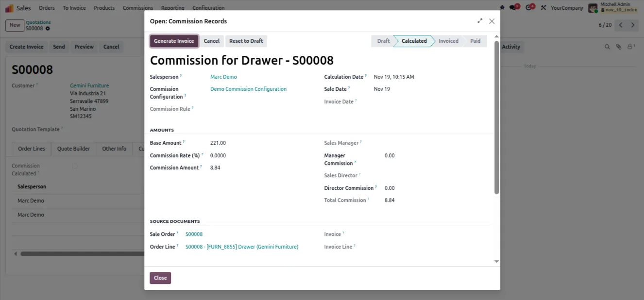Image resolution: width=644 pixels, height=300 pixels.
Task: Open the To Invoice menu
Action: click(74, 8)
